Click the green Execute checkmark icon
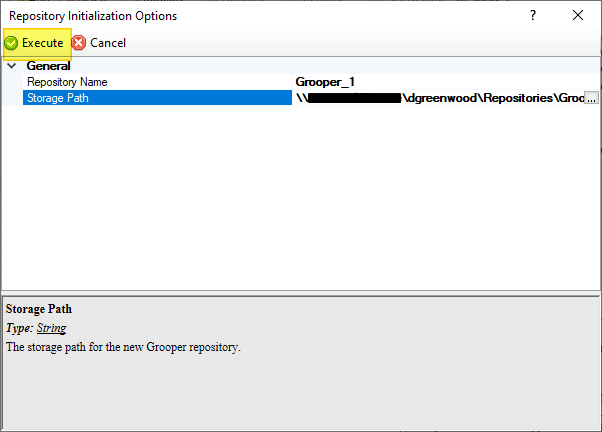The width and height of the screenshot is (602, 432). (12, 43)
